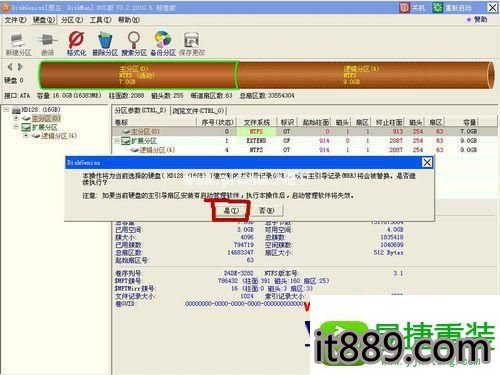Select the 主分区(0) segment in disk bar
This screenshot has width=500, height=375.
(x=138, y=75)
